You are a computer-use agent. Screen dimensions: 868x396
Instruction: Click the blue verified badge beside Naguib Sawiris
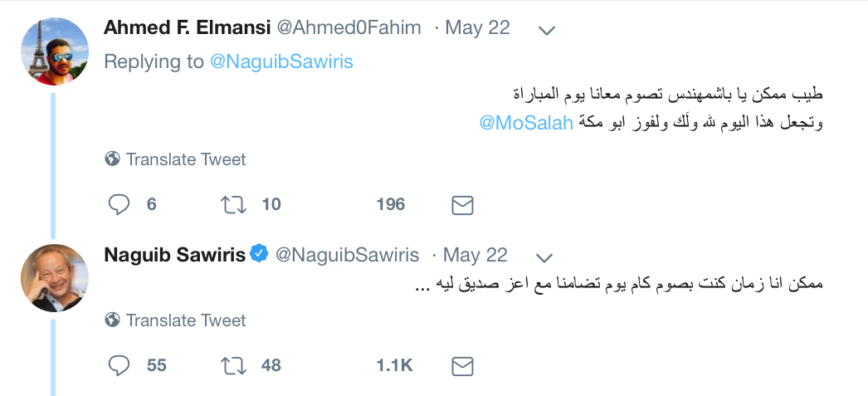pos(259,254)
